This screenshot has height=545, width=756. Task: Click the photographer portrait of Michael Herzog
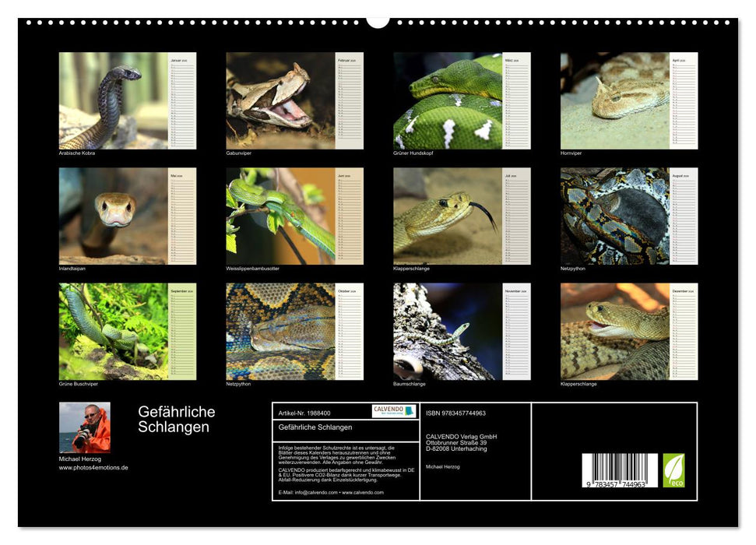[x=85, y=427]
